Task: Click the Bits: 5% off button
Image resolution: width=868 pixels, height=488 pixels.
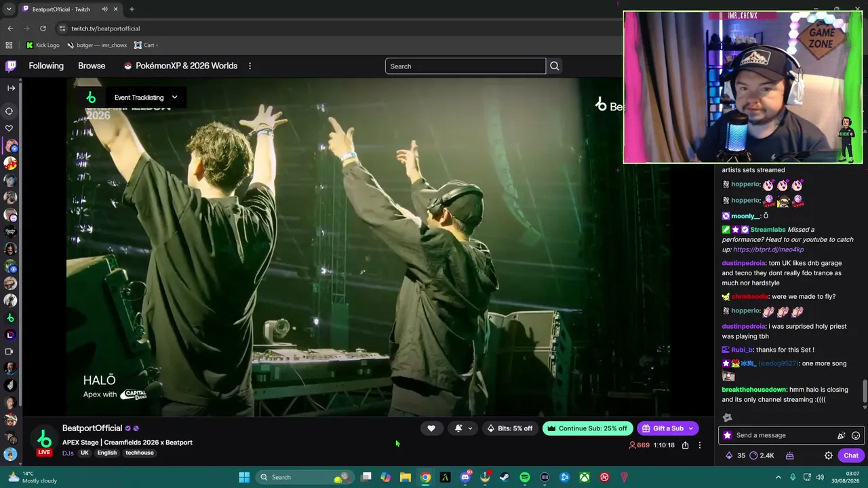Action: point(510,428)
